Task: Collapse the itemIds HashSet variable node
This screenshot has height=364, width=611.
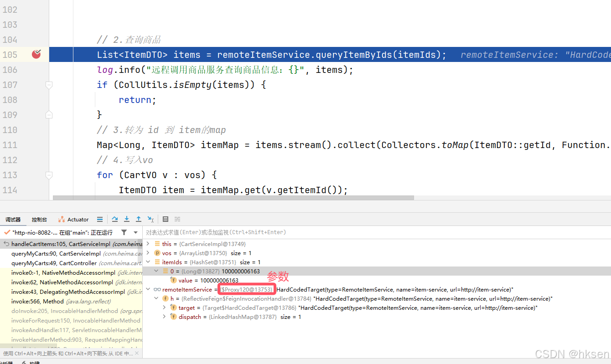Action: (x=148, y=262)
